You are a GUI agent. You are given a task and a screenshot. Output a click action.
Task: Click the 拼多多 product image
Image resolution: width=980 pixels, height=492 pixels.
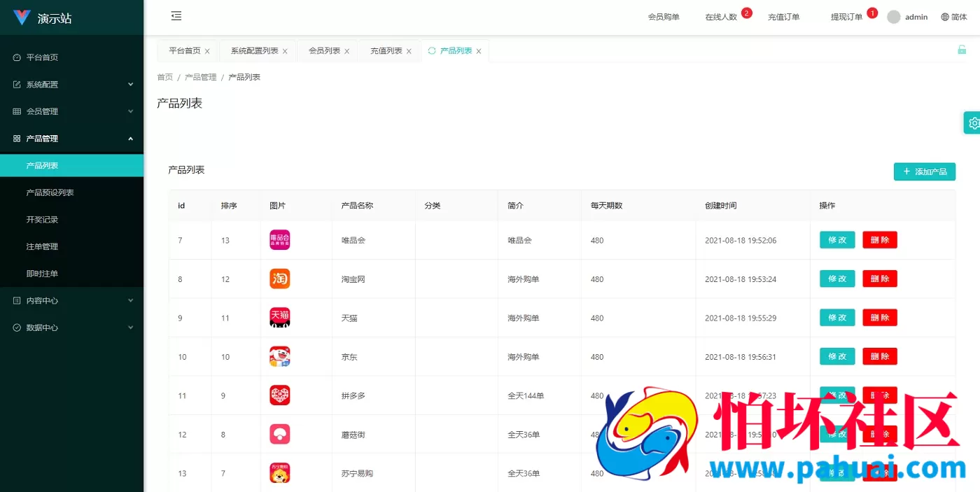click(280, 395)
